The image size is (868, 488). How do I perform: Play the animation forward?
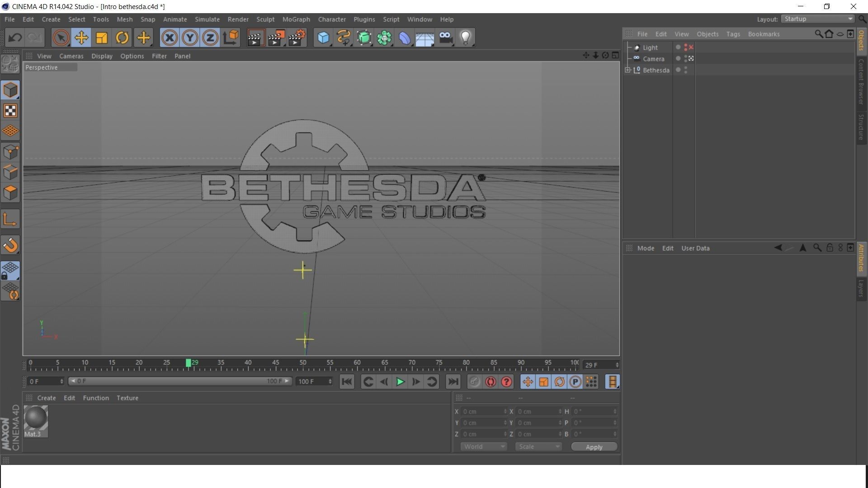point(400,382)
